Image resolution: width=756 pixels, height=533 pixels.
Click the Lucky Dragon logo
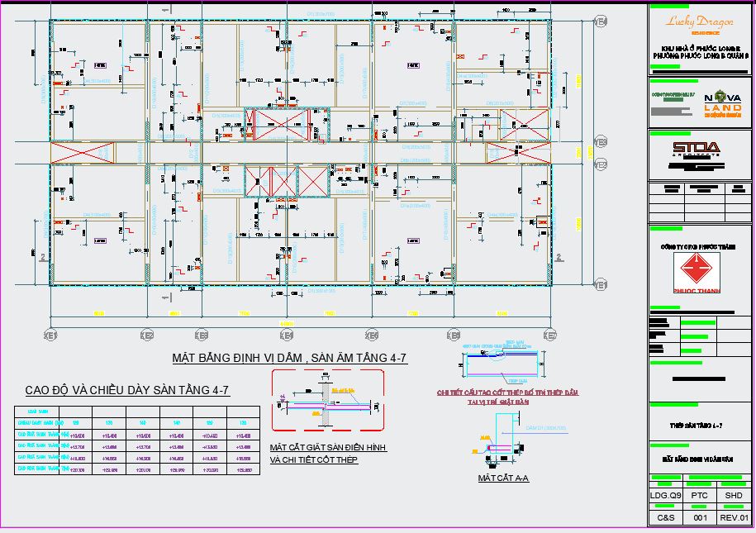click(699, 24)
